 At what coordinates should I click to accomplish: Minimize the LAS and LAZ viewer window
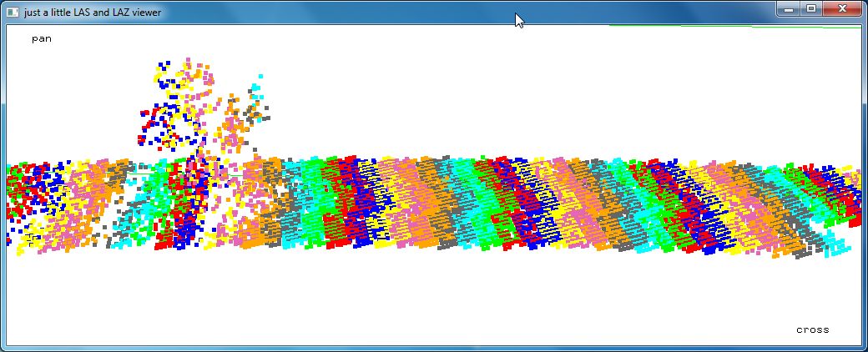tap(790, 8)
